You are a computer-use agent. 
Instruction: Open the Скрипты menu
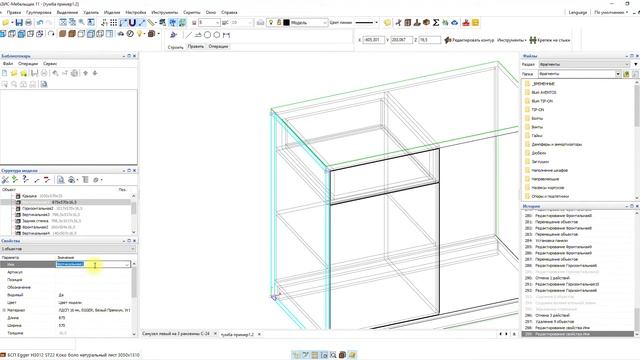(191, 12)
